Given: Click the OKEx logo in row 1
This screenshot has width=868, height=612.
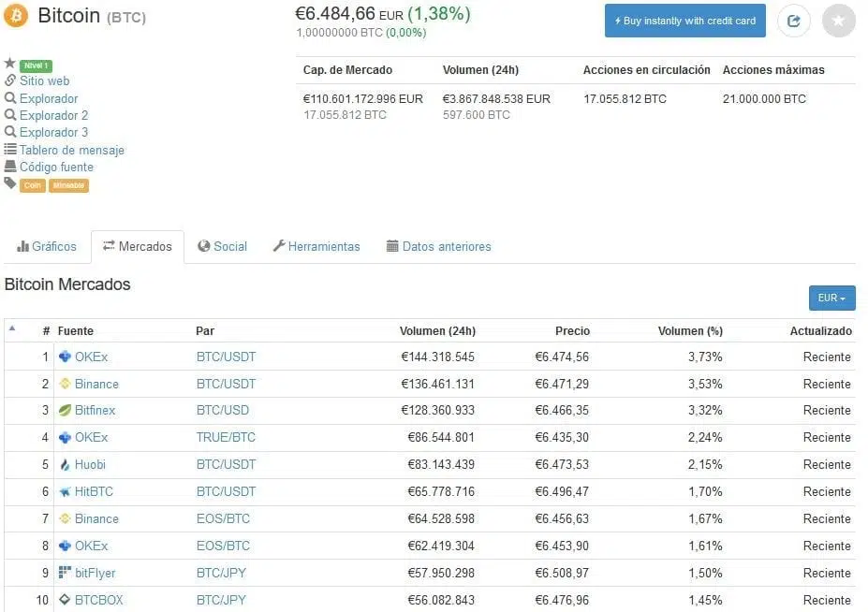Looking at the screenshot, I should pyautogui.click(x=65, y=357).
